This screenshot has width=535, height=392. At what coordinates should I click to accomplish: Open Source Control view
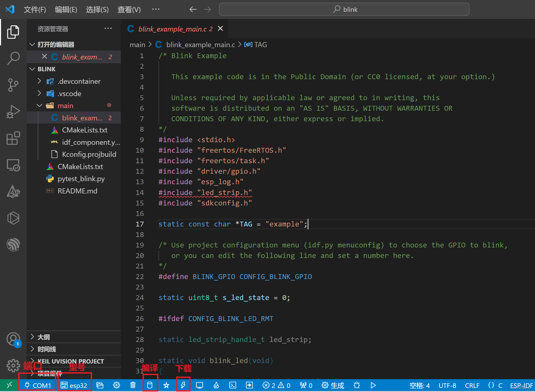pyautogui.click(x=13, y=85)
